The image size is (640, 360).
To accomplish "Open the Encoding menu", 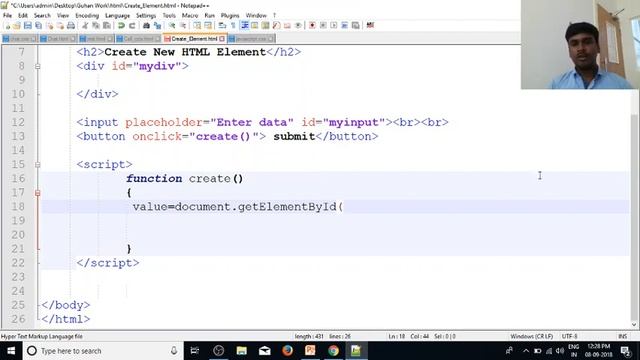I will pyautogui.click(x=87, y=16).
